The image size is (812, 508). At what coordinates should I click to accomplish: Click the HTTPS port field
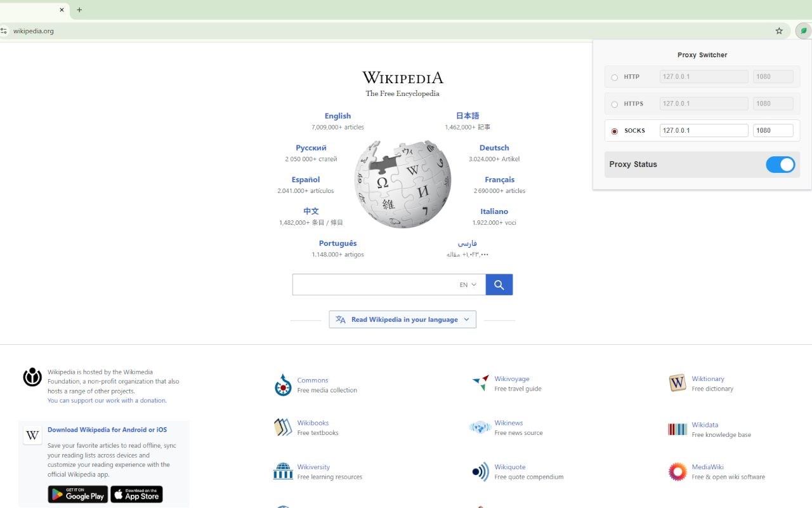point(773,104)
